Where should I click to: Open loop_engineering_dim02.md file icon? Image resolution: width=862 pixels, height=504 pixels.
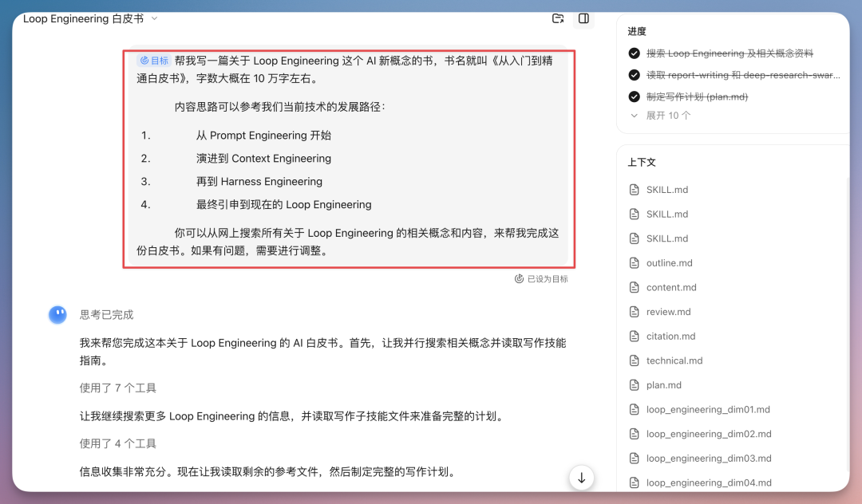click(634, 434)
